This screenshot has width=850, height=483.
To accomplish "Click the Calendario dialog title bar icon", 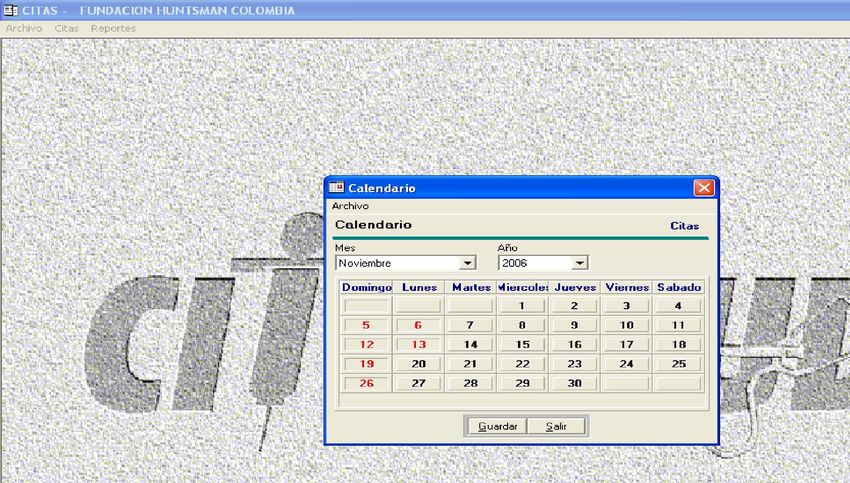I will click(x=337, y=188).
